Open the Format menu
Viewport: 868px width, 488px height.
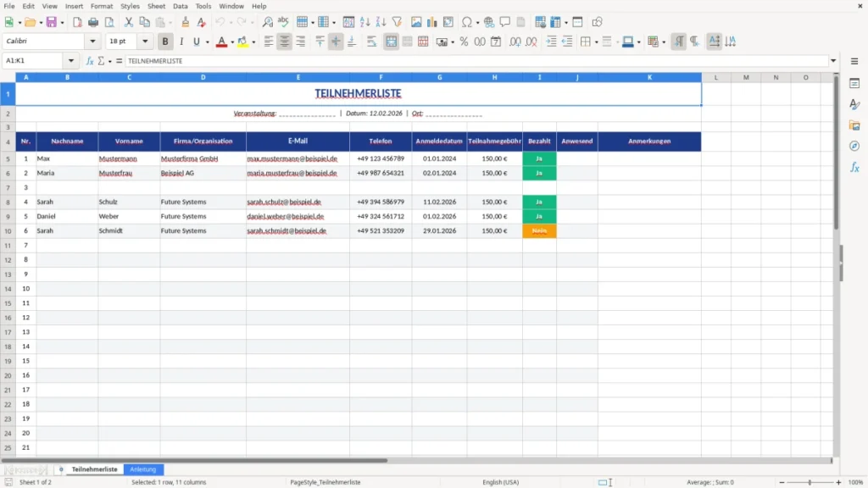(x=102, y=6)
